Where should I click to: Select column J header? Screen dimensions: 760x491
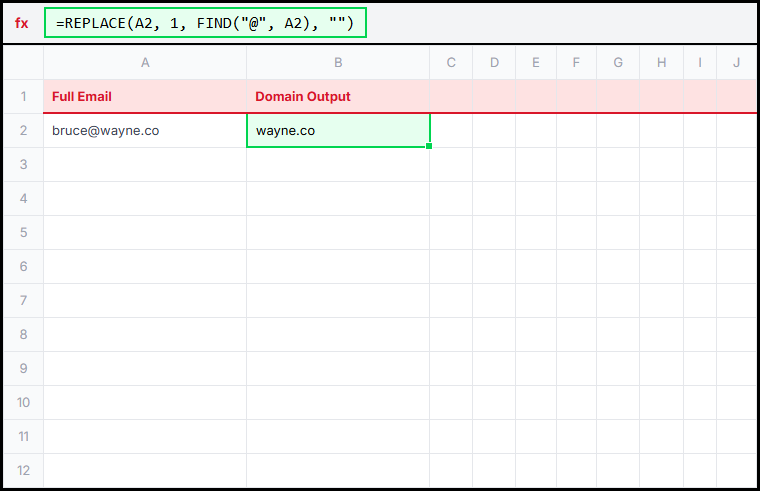[x=736, y=63]
